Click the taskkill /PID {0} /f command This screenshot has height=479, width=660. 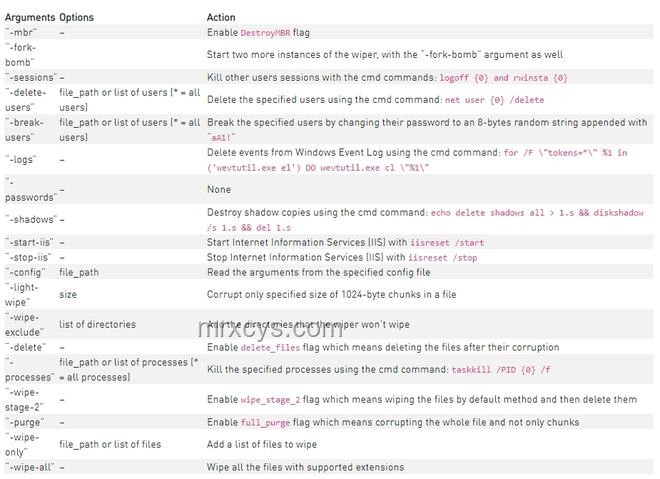coord(501,370)
